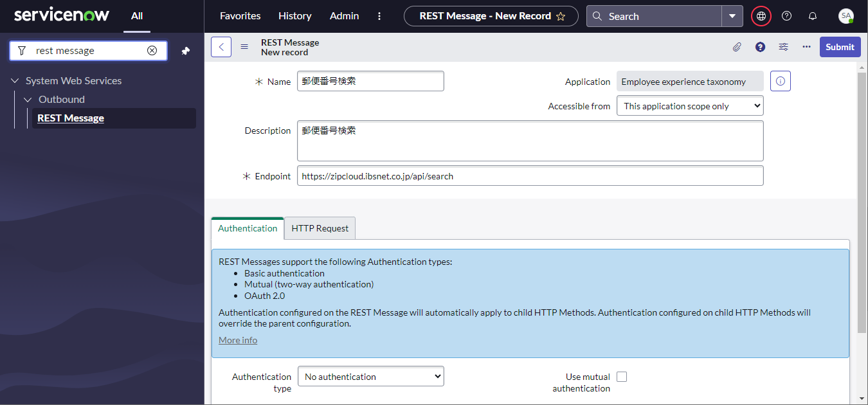The width and height of the screenshot is (868, 405).
Task: Open the More info link
Action: point(237,340)
